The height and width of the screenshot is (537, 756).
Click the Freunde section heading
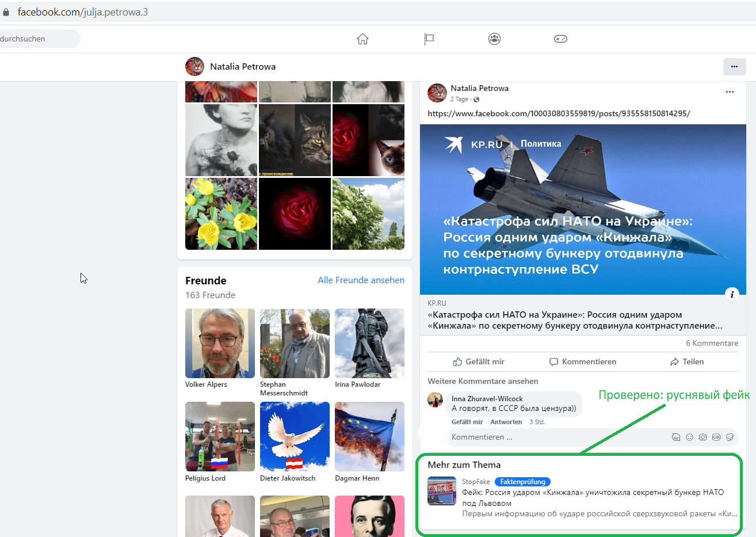tap(206, 280)
